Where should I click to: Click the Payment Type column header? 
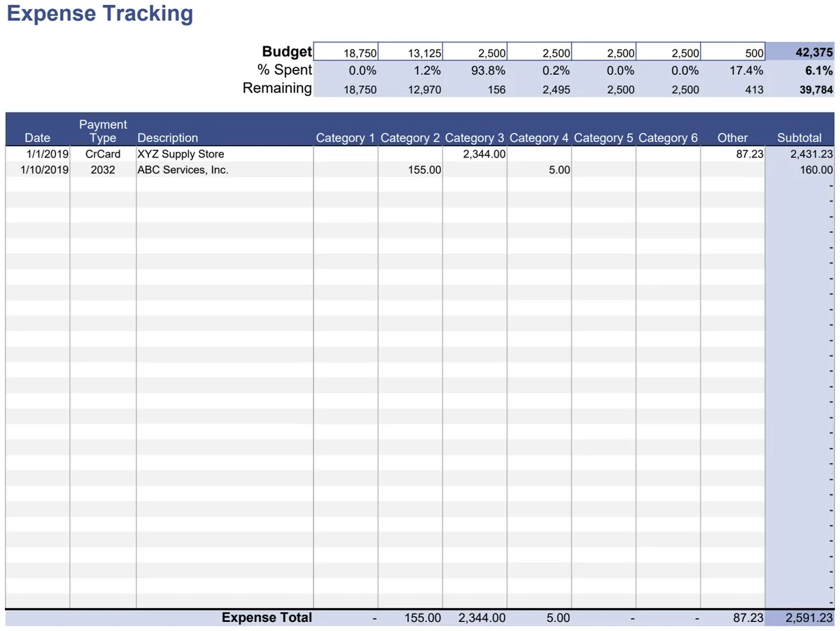coord(103,131)
